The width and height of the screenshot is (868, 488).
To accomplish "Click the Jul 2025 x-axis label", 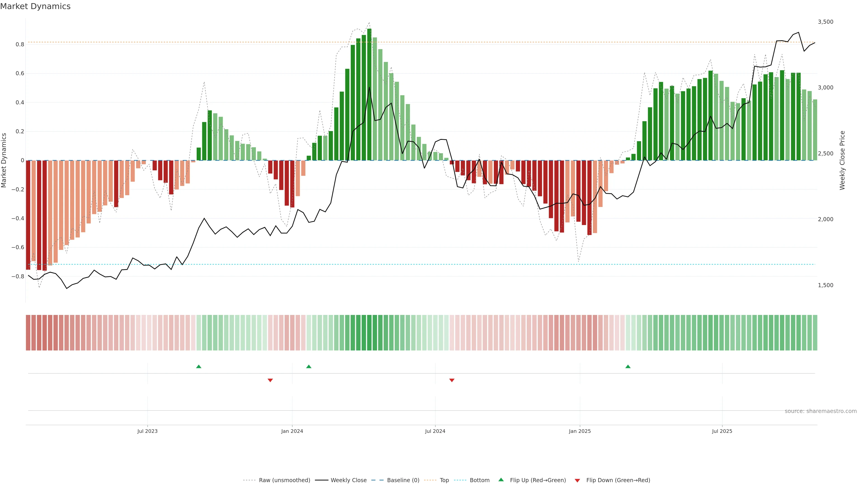I will [x=722, y=431].
